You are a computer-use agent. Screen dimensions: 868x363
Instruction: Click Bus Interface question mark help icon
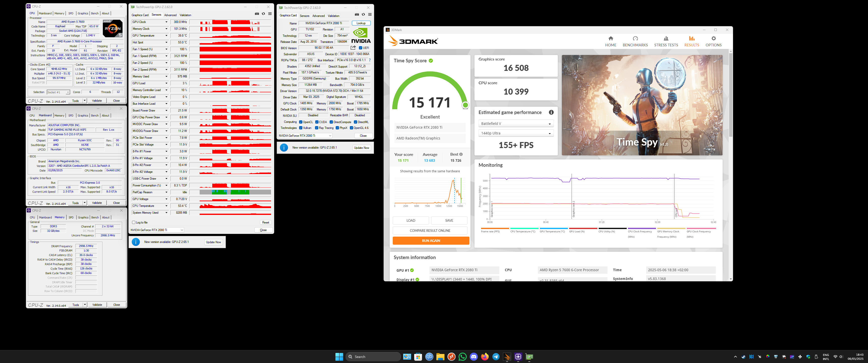click(370, 60)
